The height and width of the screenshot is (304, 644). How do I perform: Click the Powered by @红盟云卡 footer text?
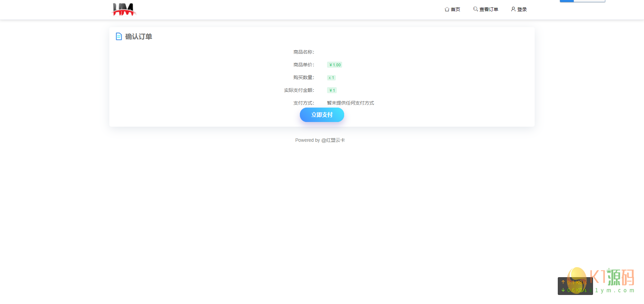coord(320,140)
